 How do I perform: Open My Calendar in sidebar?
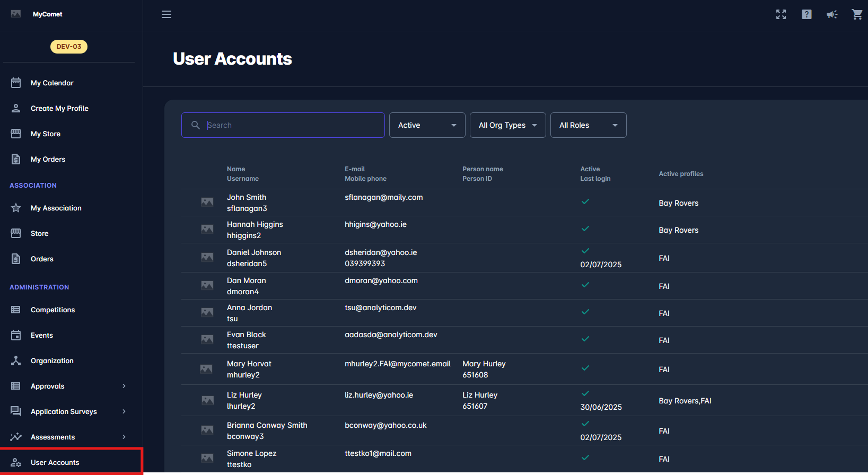[x=52, y=83]
